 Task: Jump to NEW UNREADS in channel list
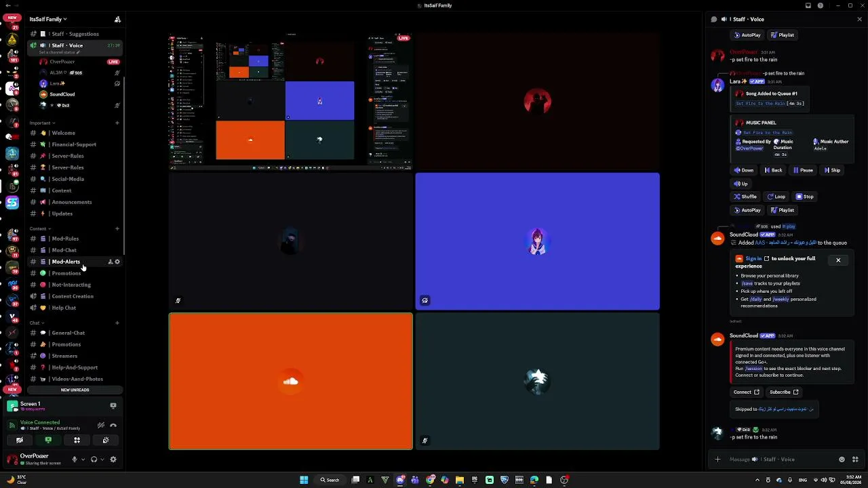75,390
